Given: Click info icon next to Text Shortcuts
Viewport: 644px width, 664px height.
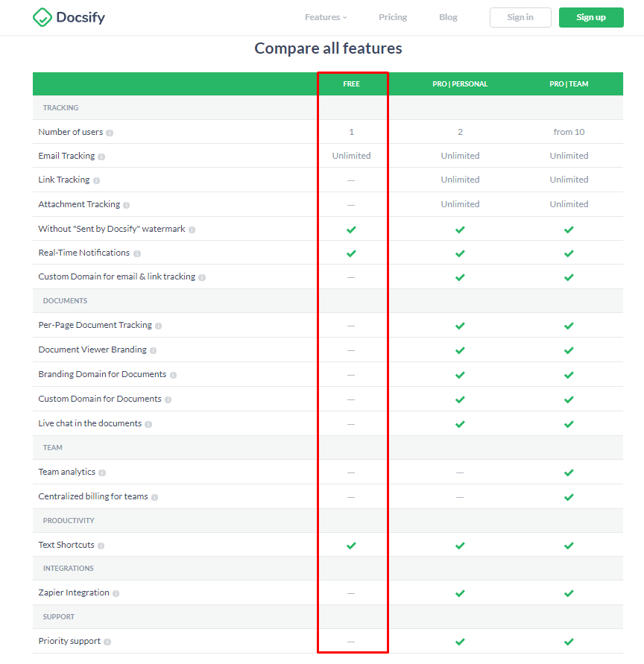Looking at the screenshot, I should click(x=101, y=546).
